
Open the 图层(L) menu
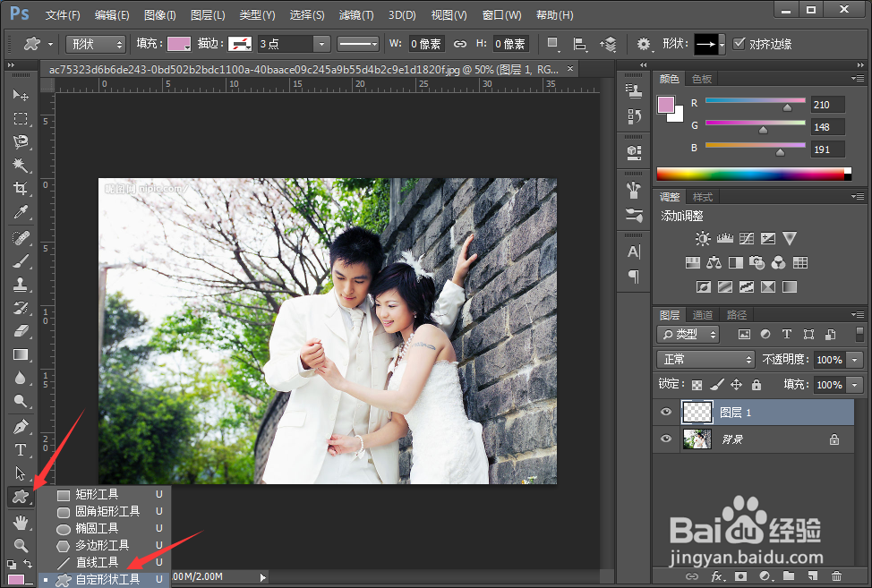click(208, 15)
